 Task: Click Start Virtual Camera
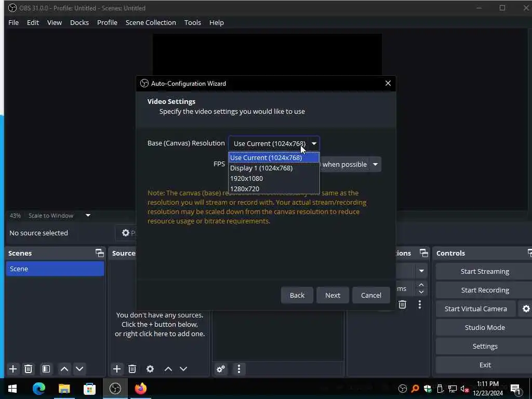[476, 309]
